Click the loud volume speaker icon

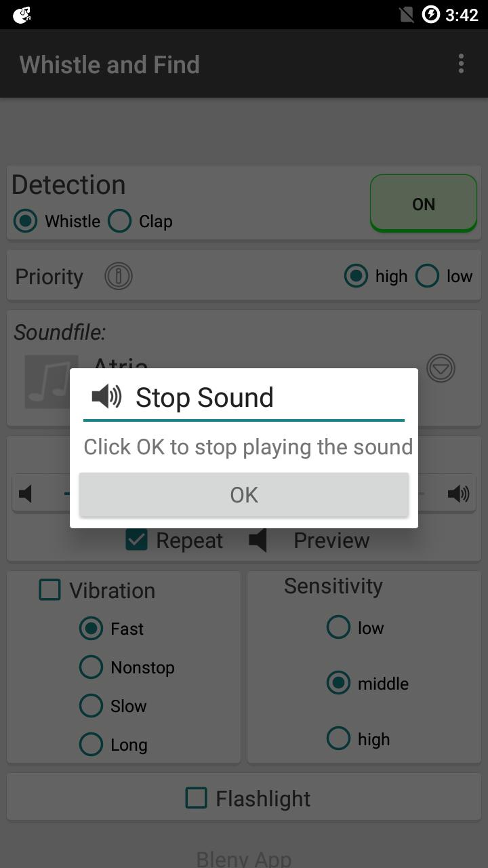click(459, 494)
